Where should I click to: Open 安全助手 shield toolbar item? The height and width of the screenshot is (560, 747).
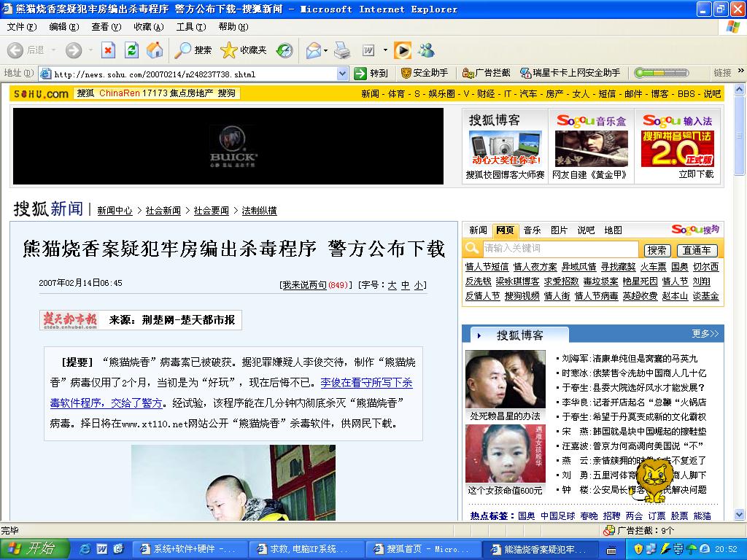click(425, 73)
